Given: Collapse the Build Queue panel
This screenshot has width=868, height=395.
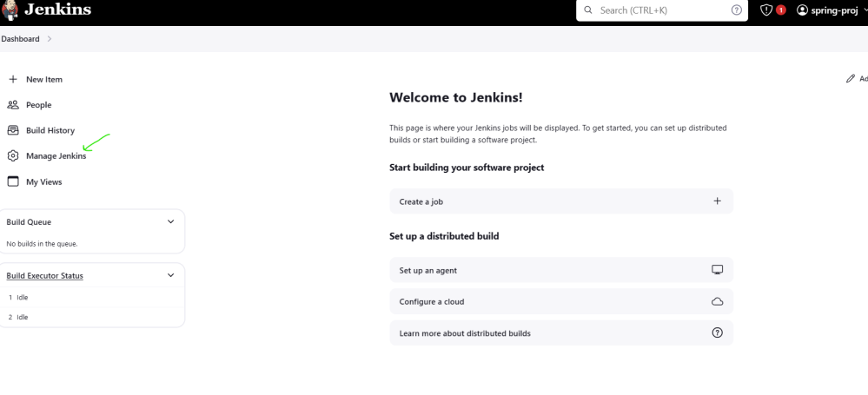Looking at the screenshot, I should tap(170, 221).
